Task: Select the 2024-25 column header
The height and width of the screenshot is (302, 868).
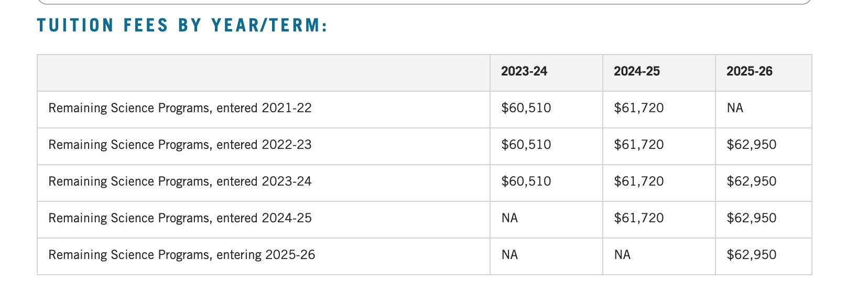Action: pyautogui.click(x=636, y=71)
